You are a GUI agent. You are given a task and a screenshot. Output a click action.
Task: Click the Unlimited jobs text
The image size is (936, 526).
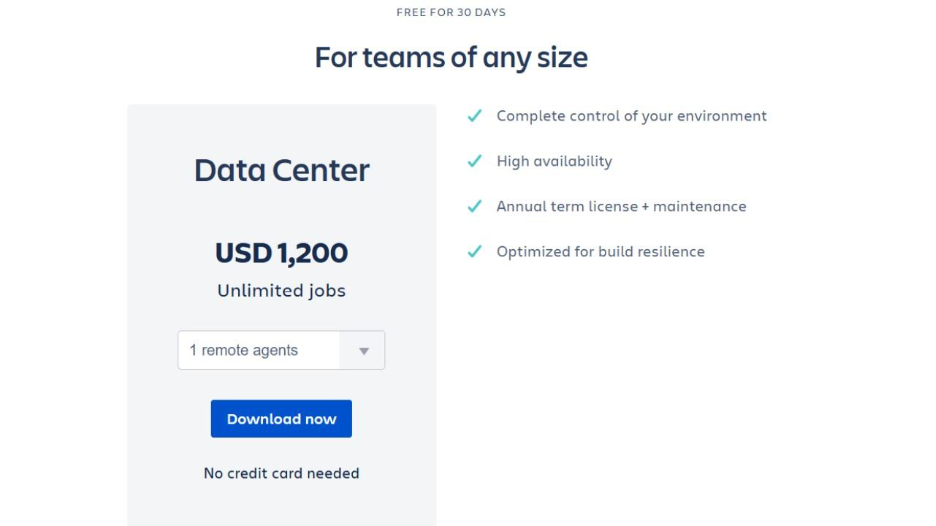tap(281, 291)
